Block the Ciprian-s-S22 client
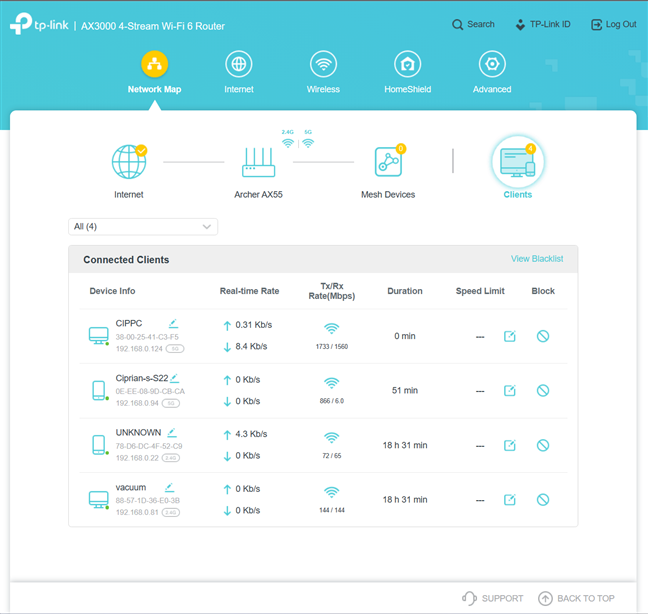 pos(543,390)
